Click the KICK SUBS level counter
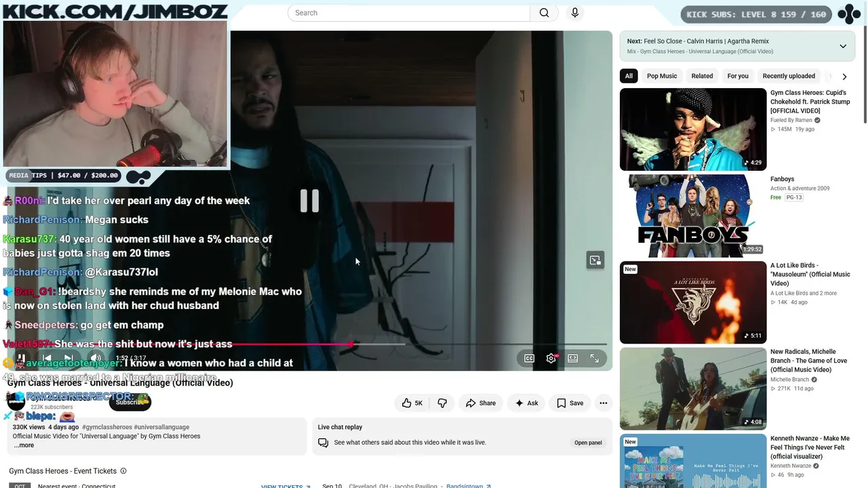 (756, 14)
